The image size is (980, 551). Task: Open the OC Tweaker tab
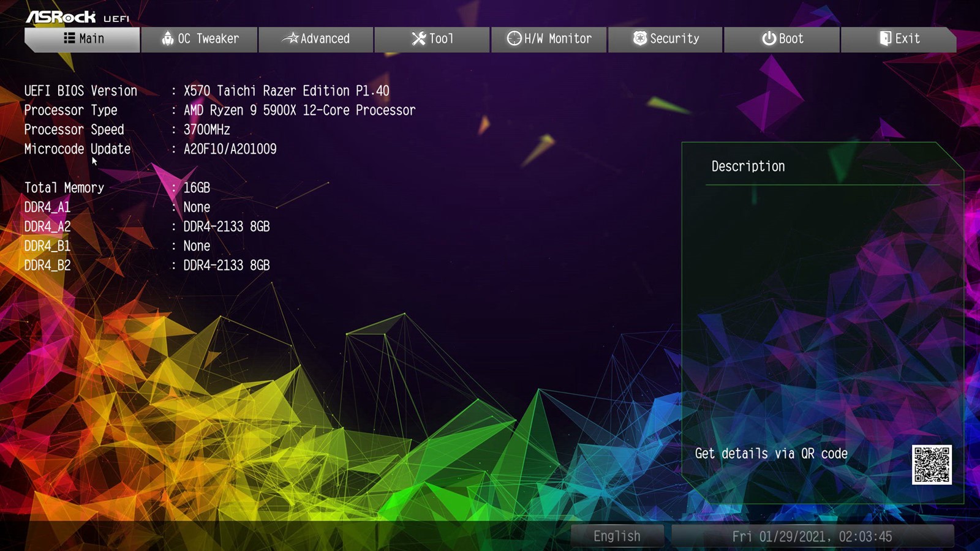200,39
